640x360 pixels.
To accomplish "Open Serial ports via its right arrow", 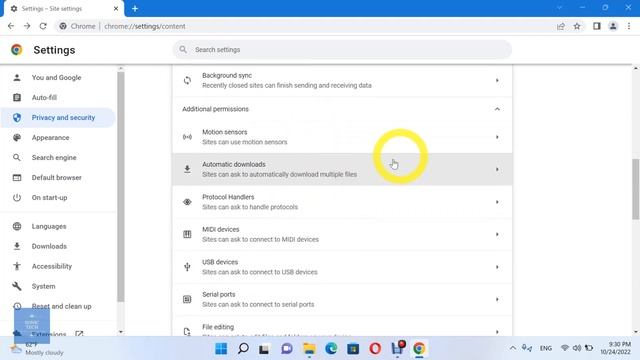I will tap(497, 299).
